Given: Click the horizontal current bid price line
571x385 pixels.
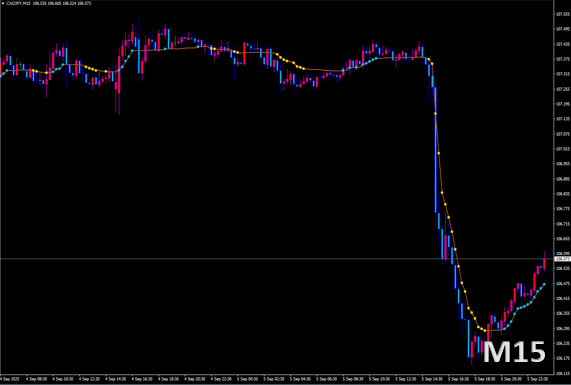Looking at the screenshot, I should (x=277, y=259).
